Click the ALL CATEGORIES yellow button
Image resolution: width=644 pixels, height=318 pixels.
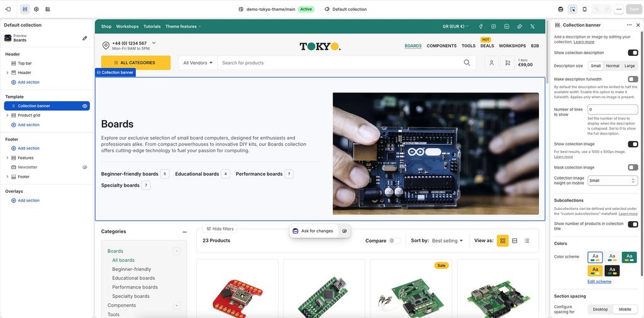[136, 63]
